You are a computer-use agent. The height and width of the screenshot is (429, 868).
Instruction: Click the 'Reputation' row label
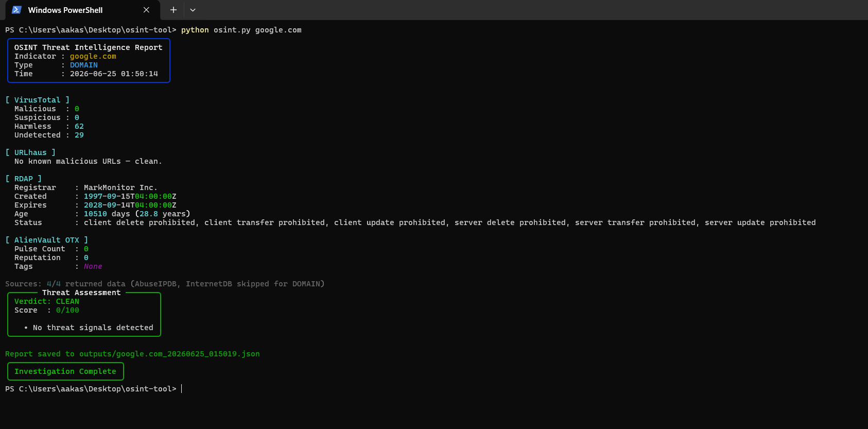[x=38, y=258]
